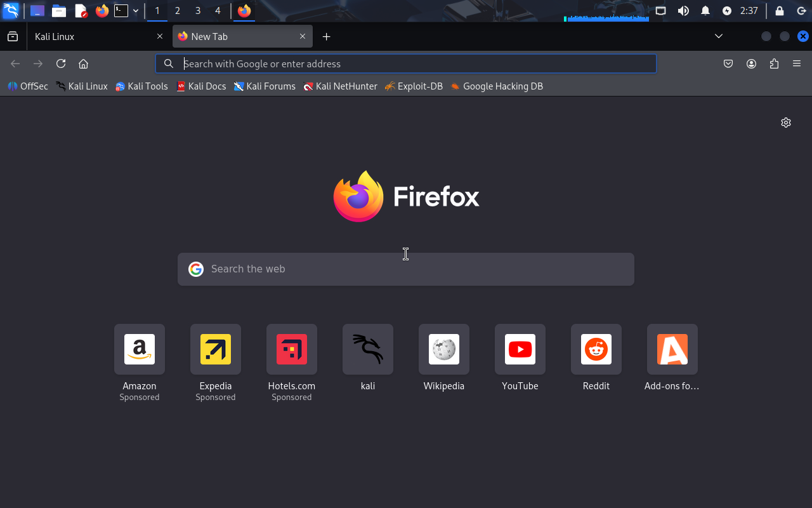
Task: Add a new tab with plus button
Action: tap(326, 37)
